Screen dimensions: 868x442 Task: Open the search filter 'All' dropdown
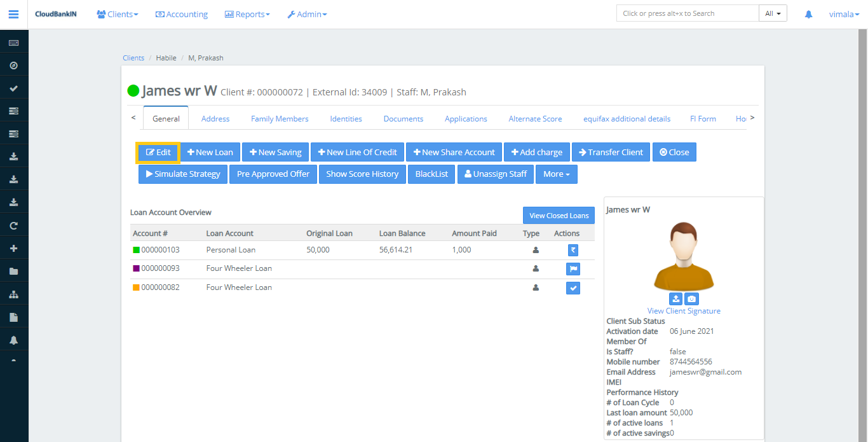[x=773, y=13]
